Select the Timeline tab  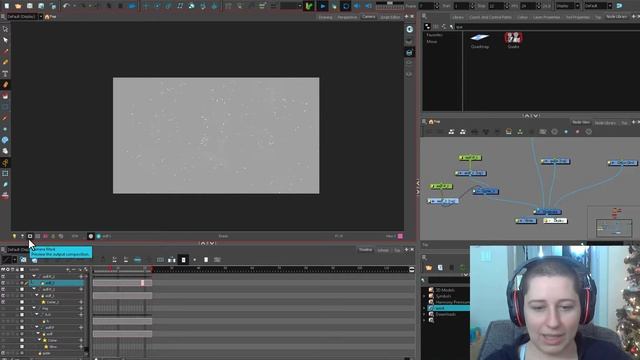pos(365,250)
